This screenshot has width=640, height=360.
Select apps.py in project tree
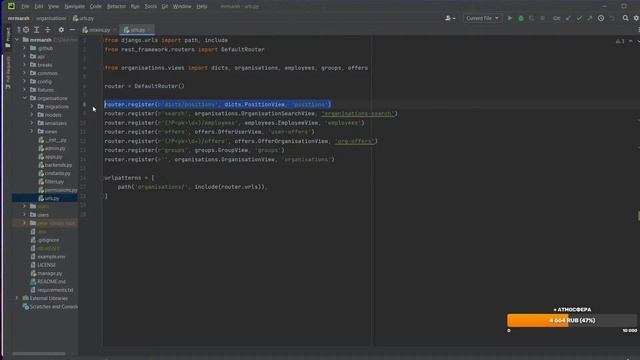51,157
